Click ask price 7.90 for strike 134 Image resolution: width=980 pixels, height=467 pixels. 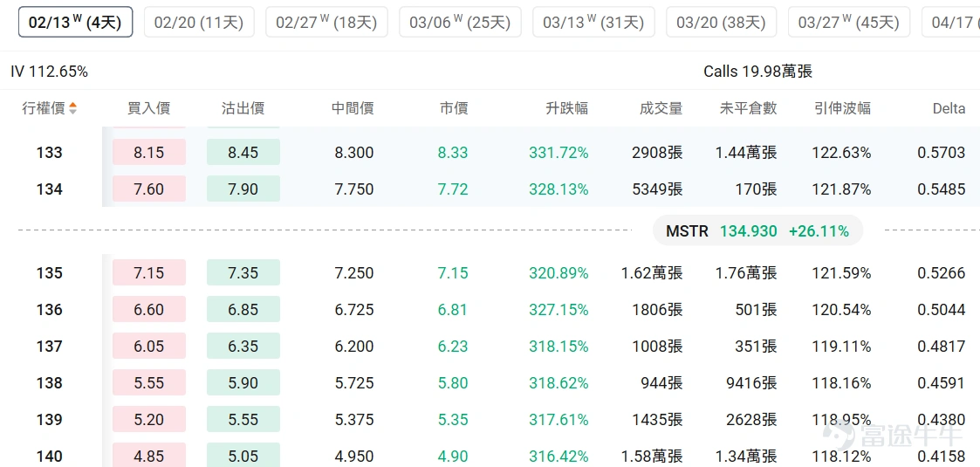click(243, 189)
